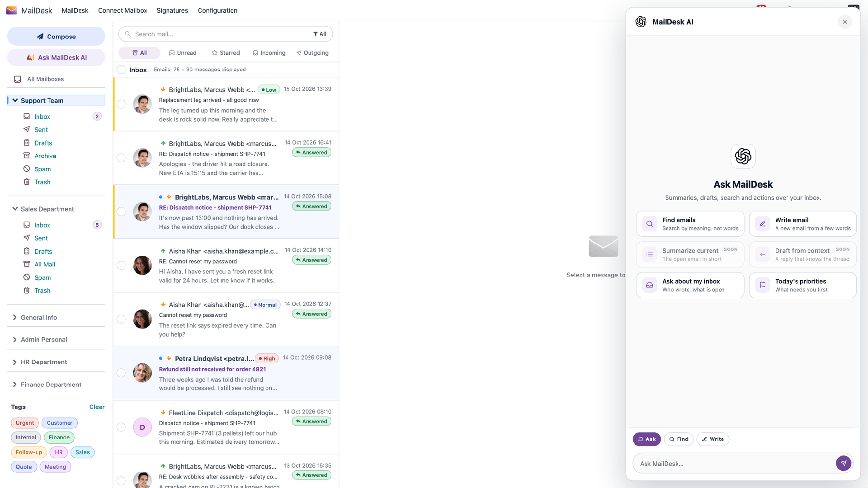This screenshot has height=488, width=868.
Task: Click the All Mailboxes inbox icon
Action: click(x=18, y=79)
